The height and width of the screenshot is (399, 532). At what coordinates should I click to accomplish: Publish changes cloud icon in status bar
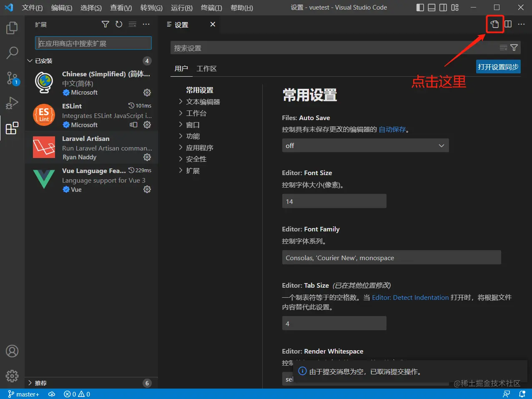pos(52,394)
